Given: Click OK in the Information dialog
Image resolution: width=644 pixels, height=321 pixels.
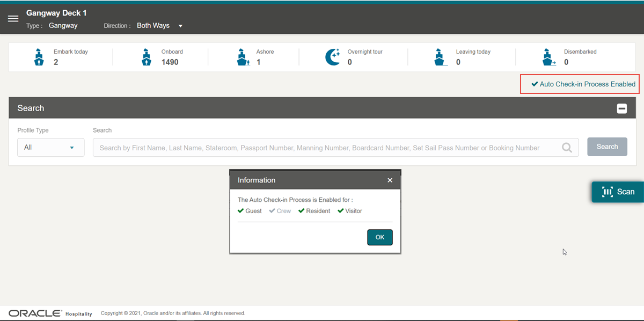Looking at the screenshot, I should coord(380,237).
